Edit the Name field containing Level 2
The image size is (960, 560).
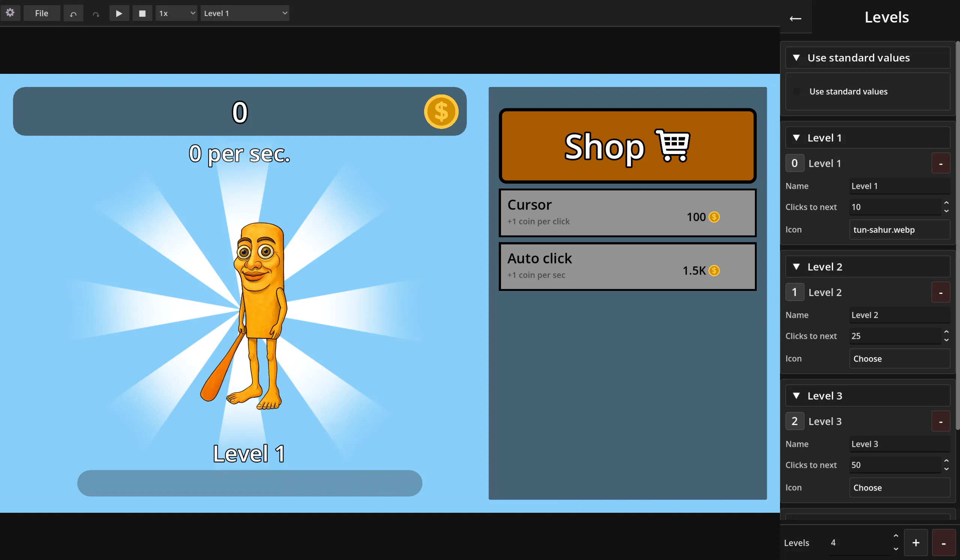click(x=899, y=315)
